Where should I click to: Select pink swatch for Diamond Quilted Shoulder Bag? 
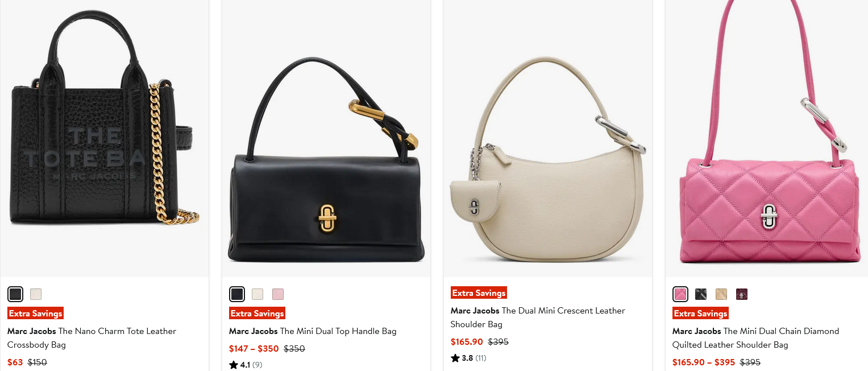680,294
